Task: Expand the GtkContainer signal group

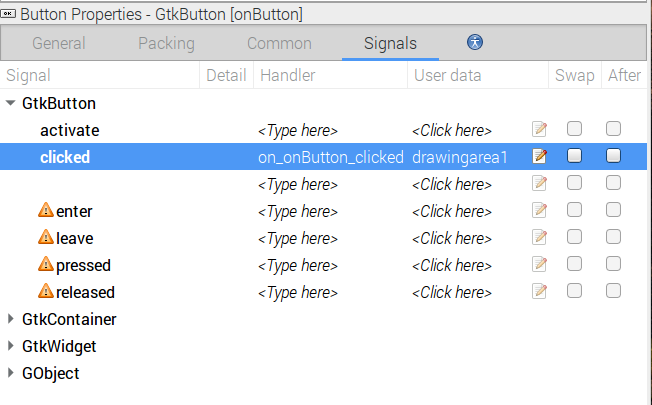Action: pos(11,320)
